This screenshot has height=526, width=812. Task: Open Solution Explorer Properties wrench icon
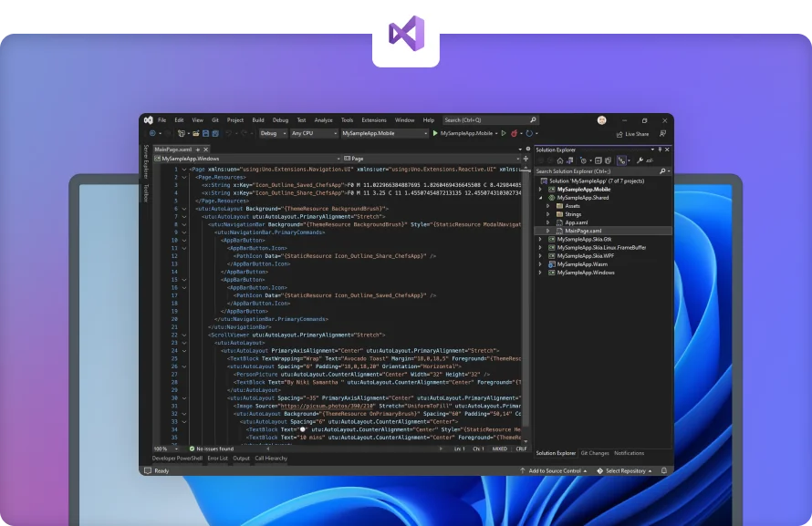click(x=640, y=160)
